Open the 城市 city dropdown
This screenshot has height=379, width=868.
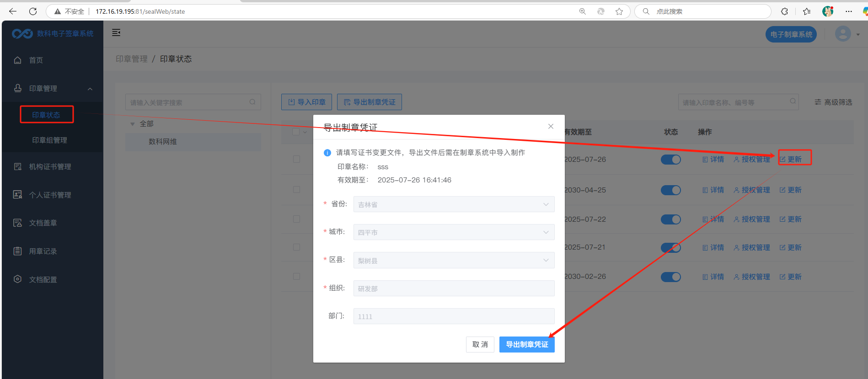(x=454, y=232)
